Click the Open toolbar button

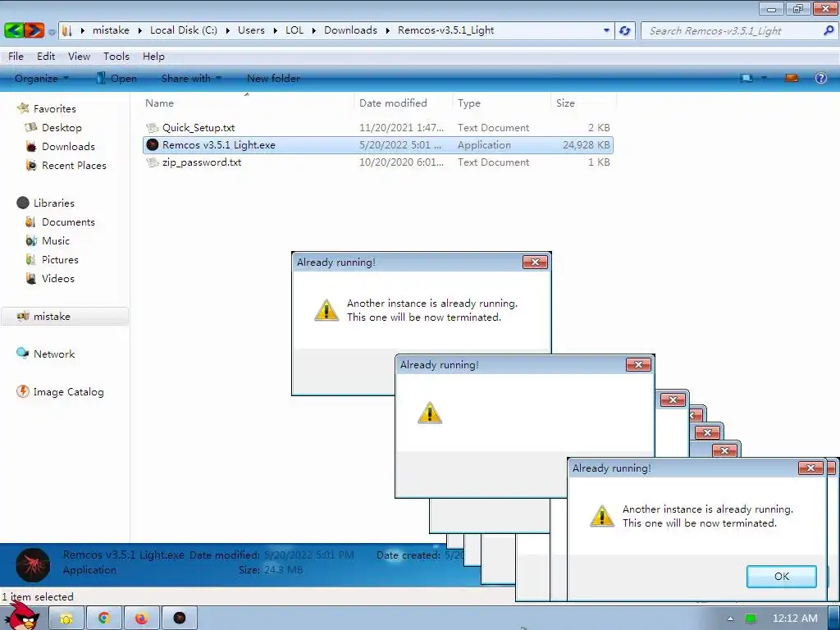(116, 78)
